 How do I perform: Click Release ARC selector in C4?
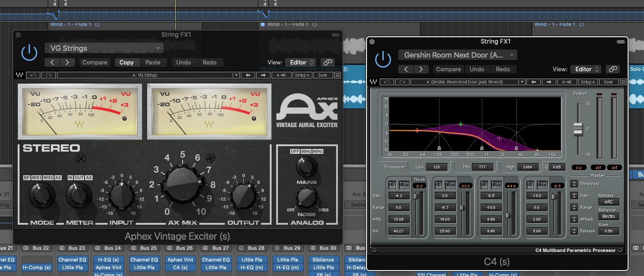click(609, 202)
